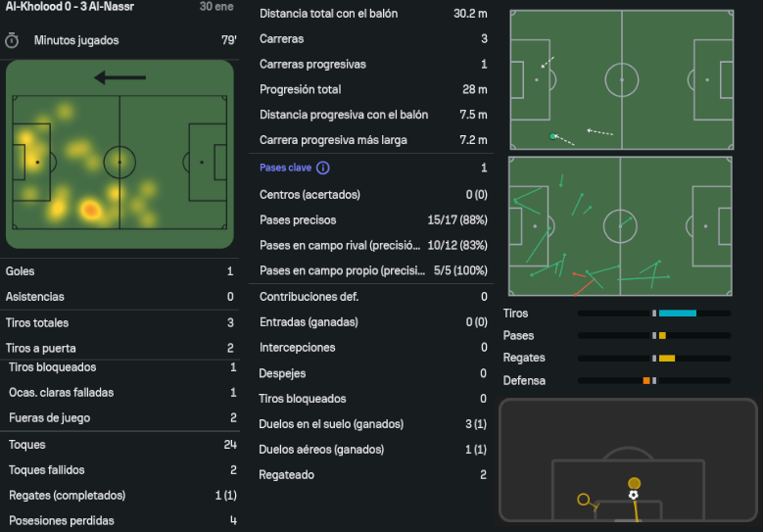Click the info icon next to Pases clave
This screenshot has height=532, width=763.
point(323,169)
